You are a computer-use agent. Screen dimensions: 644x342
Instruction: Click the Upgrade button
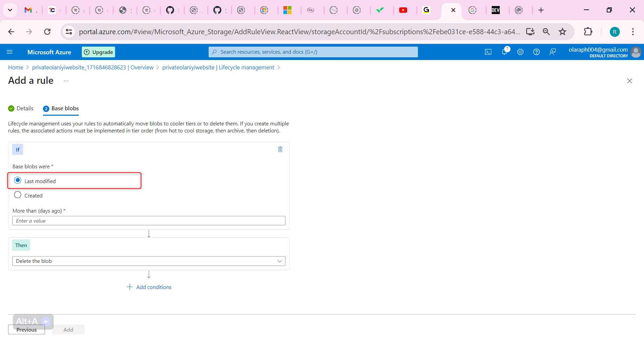point(99,52)
